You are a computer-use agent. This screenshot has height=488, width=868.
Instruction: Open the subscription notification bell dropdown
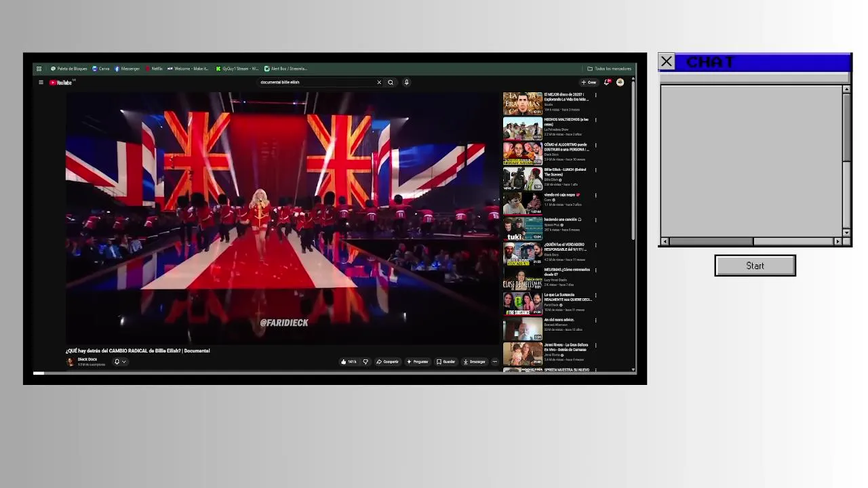[x=119, y=362]
